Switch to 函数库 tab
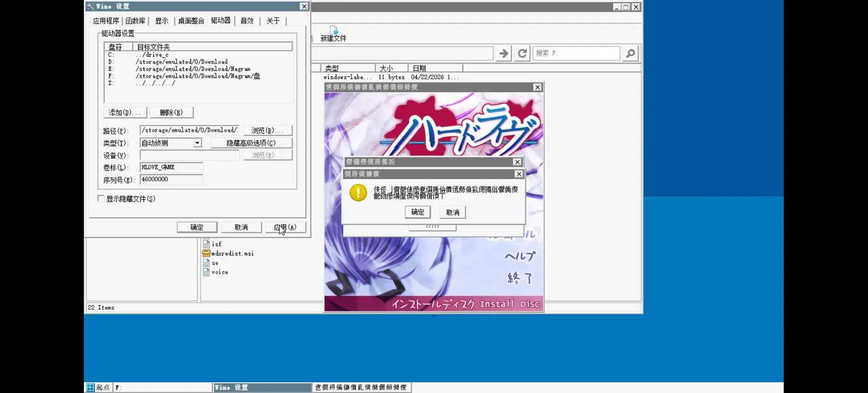The width and height of the screenshot is (868, 393). click(135, 21)
